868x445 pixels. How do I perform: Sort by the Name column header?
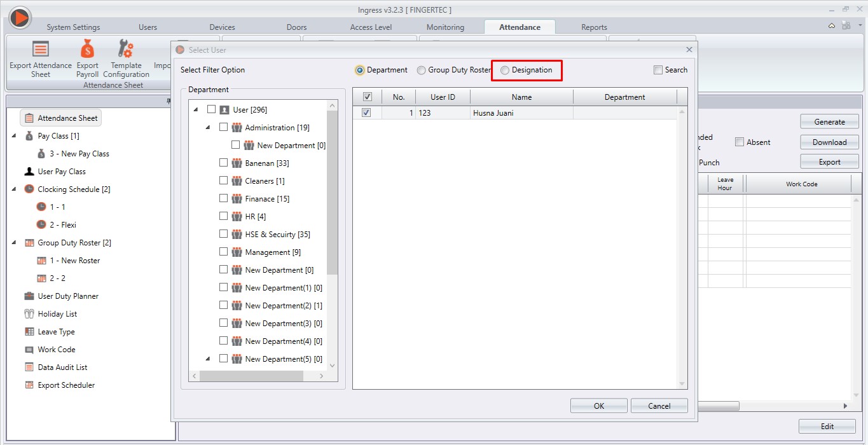pos(521,97)
